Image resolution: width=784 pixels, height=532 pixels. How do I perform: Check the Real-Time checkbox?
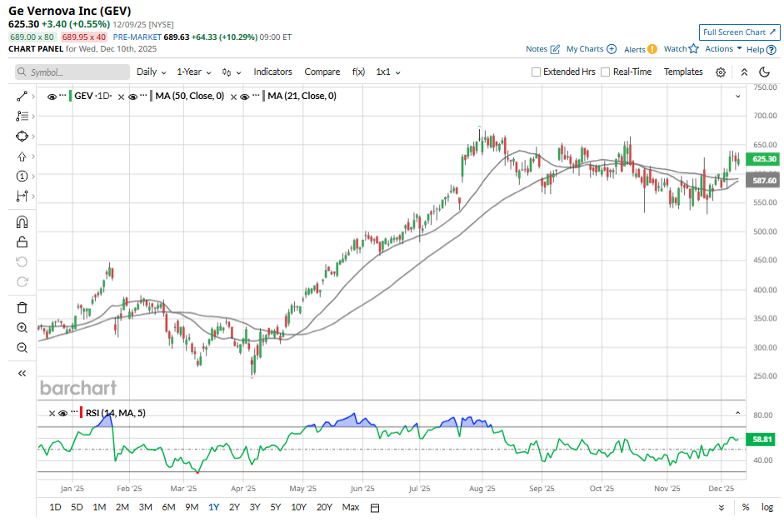click(x=606, y=72)
